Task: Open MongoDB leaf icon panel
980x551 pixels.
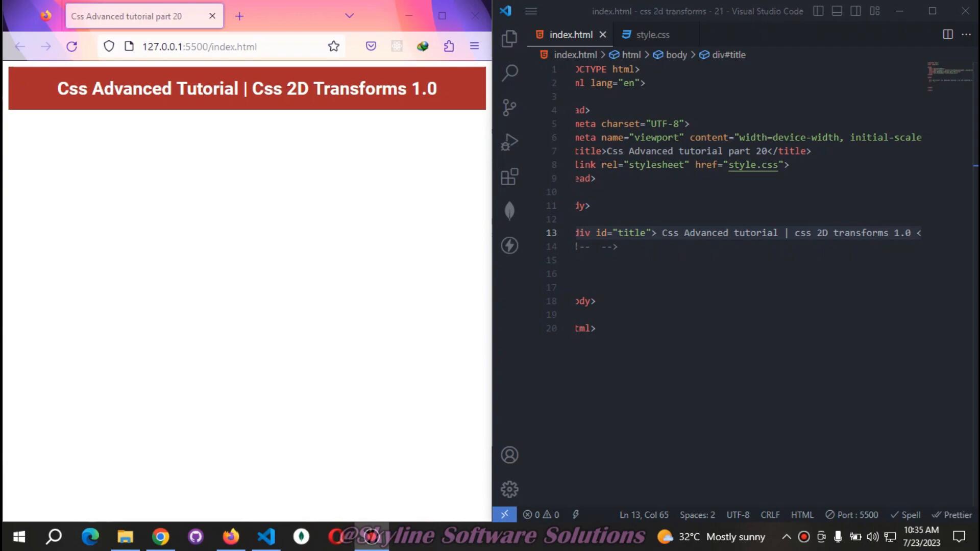Action: [509, 211]
